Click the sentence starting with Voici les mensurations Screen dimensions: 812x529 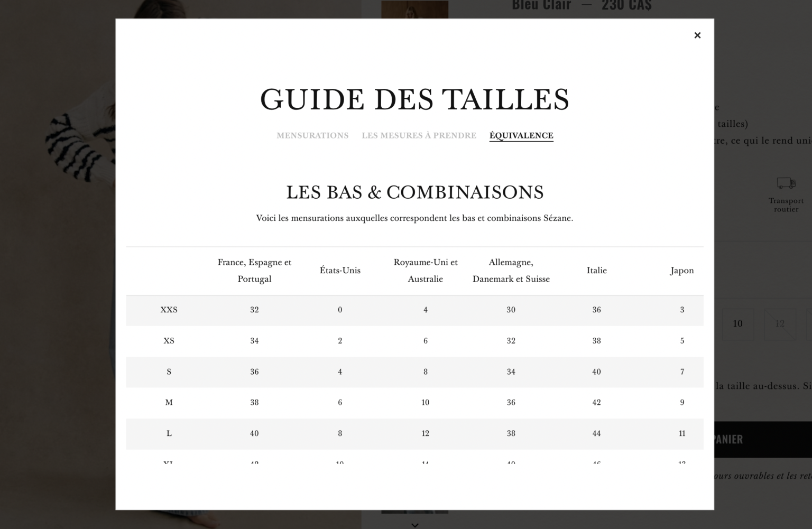[415, 218]
